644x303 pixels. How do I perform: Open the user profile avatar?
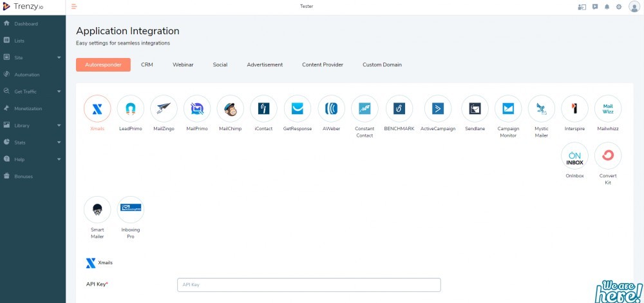point(634,7)
